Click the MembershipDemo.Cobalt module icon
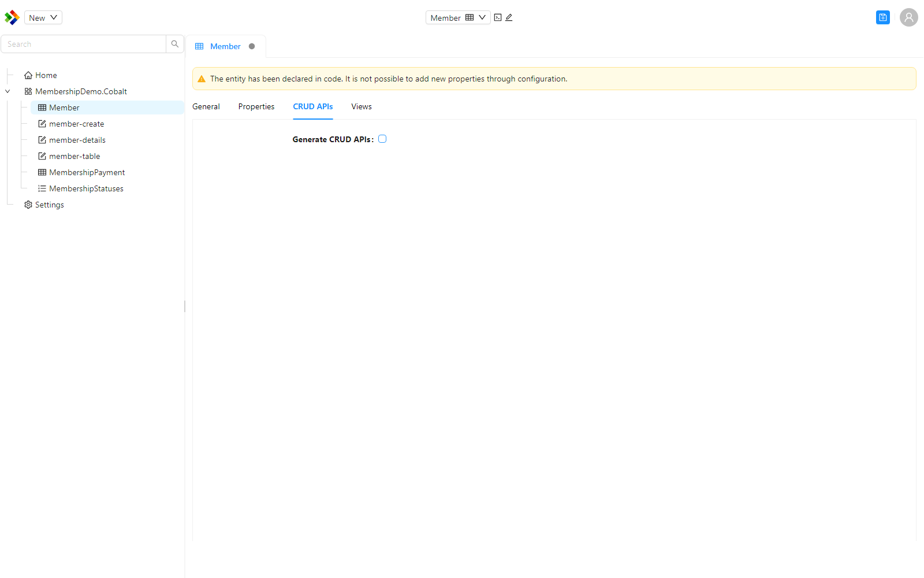 [x=28, y=91]
